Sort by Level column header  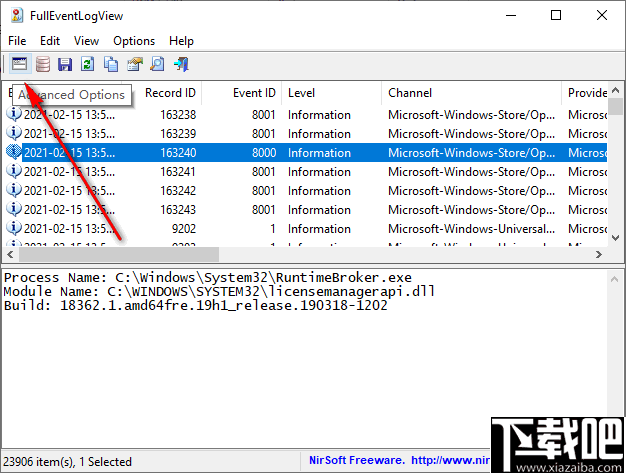[x=301, y=93]
